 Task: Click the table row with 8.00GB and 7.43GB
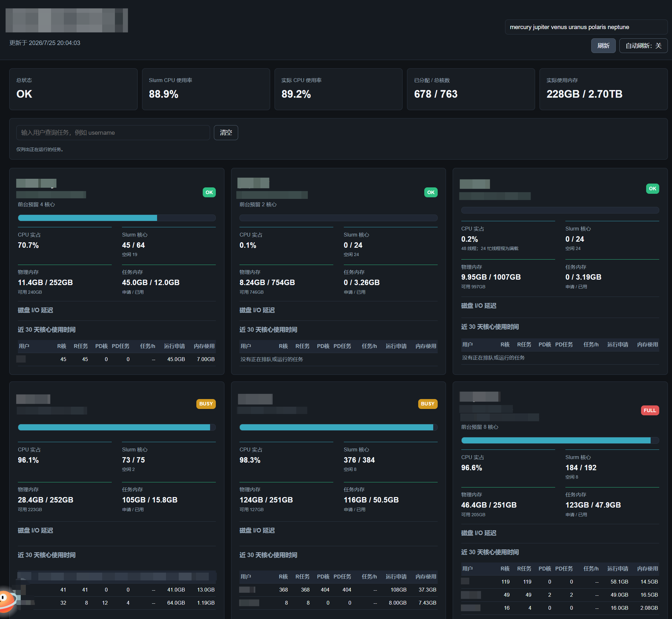tap(338, 603)
